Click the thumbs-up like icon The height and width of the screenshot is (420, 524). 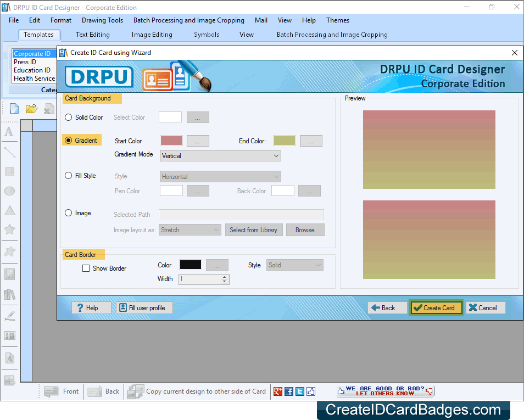coord(311,391)
